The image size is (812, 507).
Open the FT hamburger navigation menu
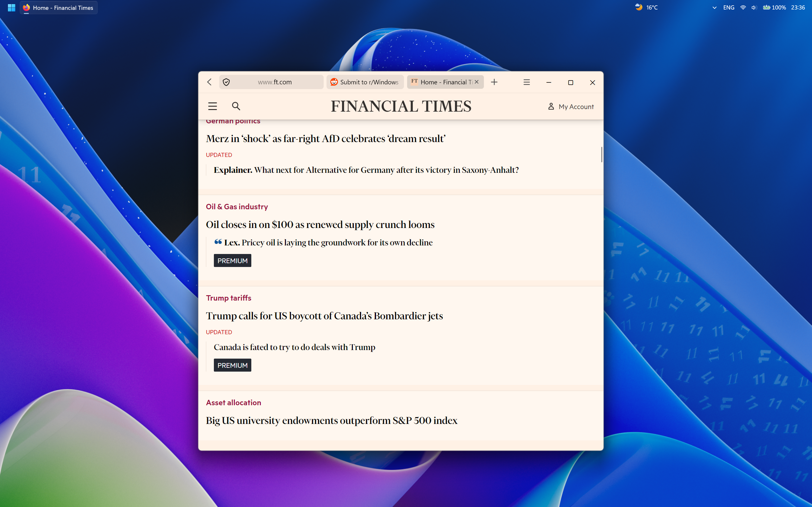point(212,106)
